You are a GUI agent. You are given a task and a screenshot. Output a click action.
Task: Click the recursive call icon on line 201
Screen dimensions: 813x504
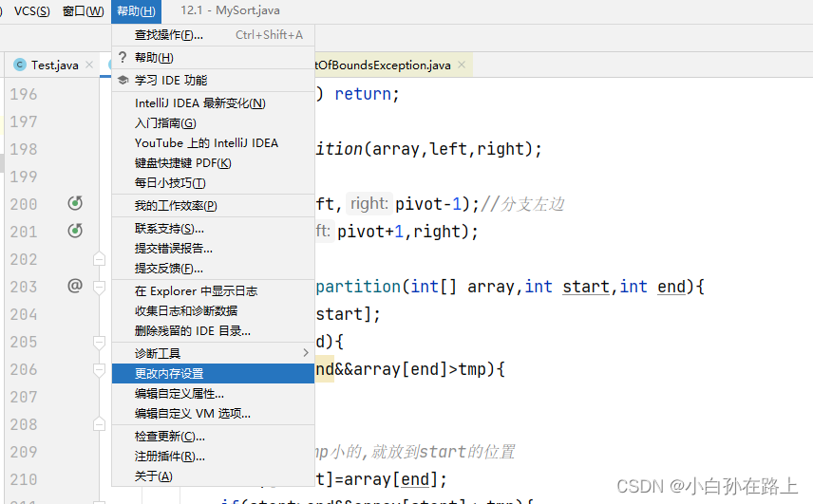coord(75,231)
